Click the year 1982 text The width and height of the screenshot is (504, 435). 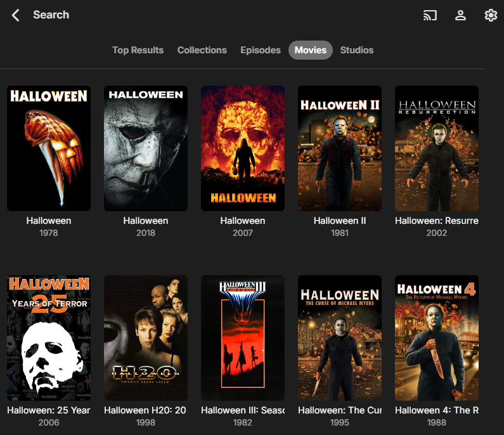pos(243,422)
